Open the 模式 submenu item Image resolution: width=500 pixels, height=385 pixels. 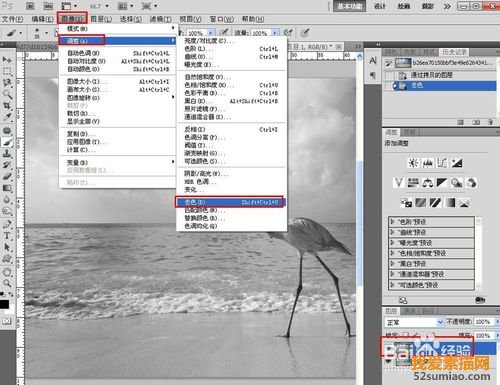coord(118,29)
